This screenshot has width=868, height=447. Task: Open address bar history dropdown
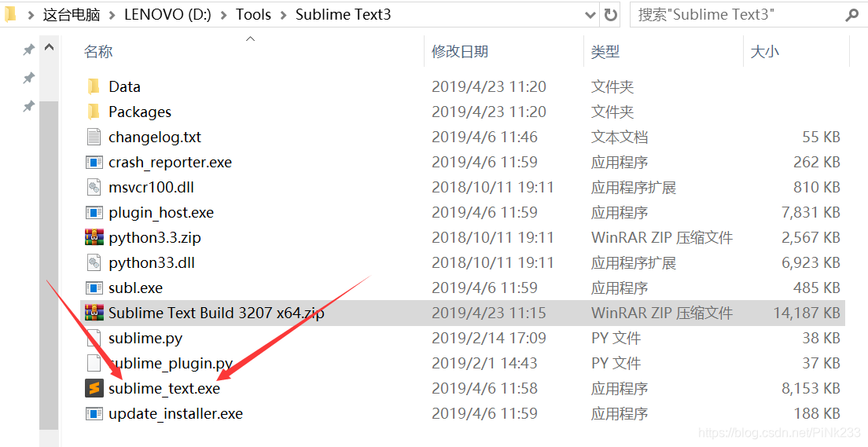coord(590,15)
